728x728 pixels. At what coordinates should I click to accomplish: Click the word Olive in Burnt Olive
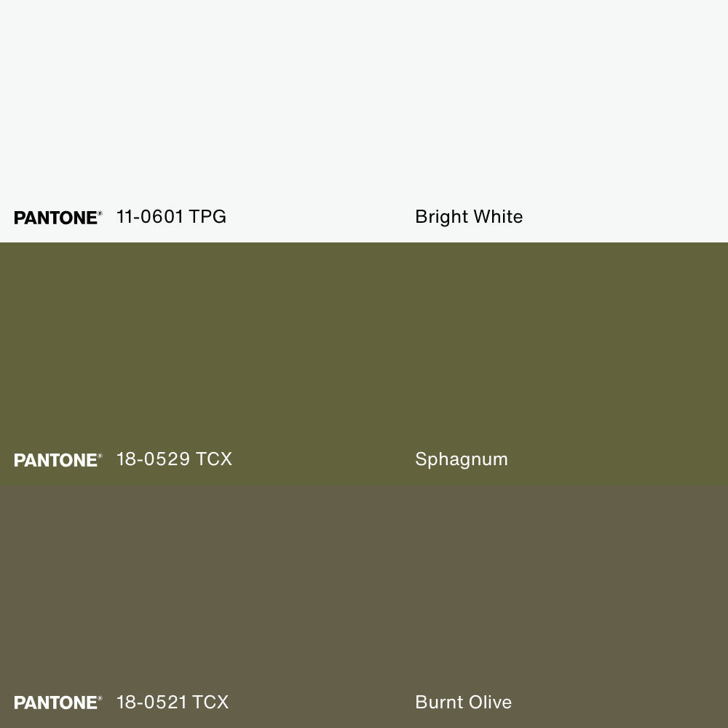pos(489,703)
